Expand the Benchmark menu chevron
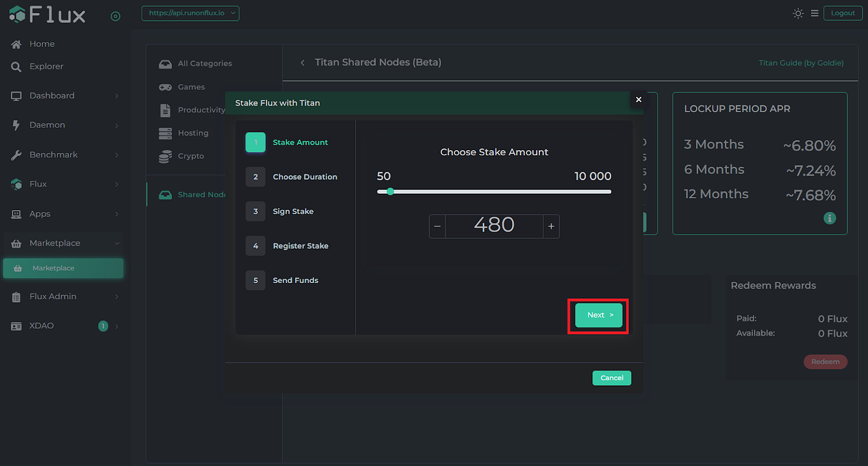 117,155
